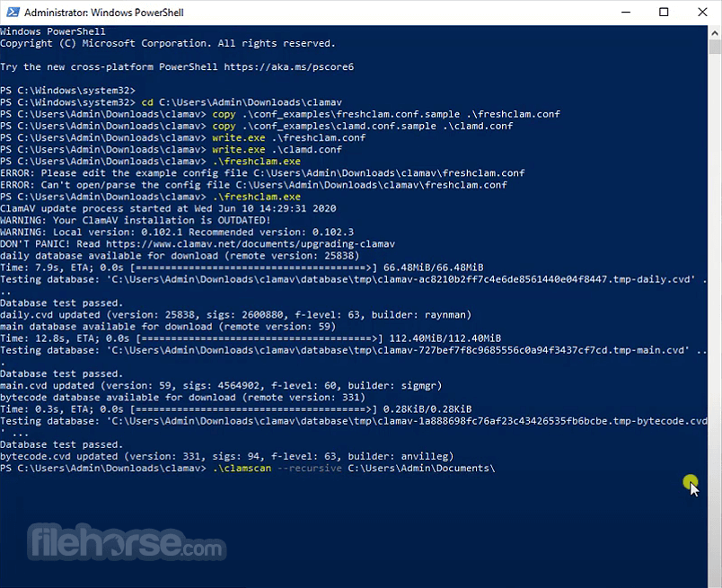Viewport: 722px width, 588px height.
Task: Click the scrollbar up arrow
Action: pyautogui.click(x=715, y=32)
